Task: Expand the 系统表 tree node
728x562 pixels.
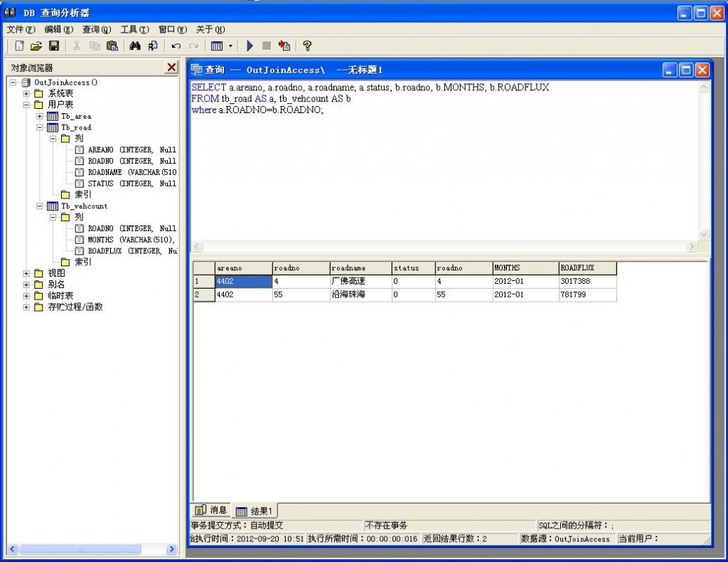Action: 26,93
